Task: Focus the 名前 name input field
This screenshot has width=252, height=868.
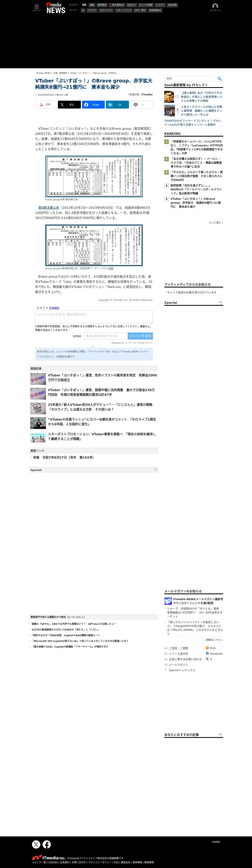Action: click(x=105, y=336)
